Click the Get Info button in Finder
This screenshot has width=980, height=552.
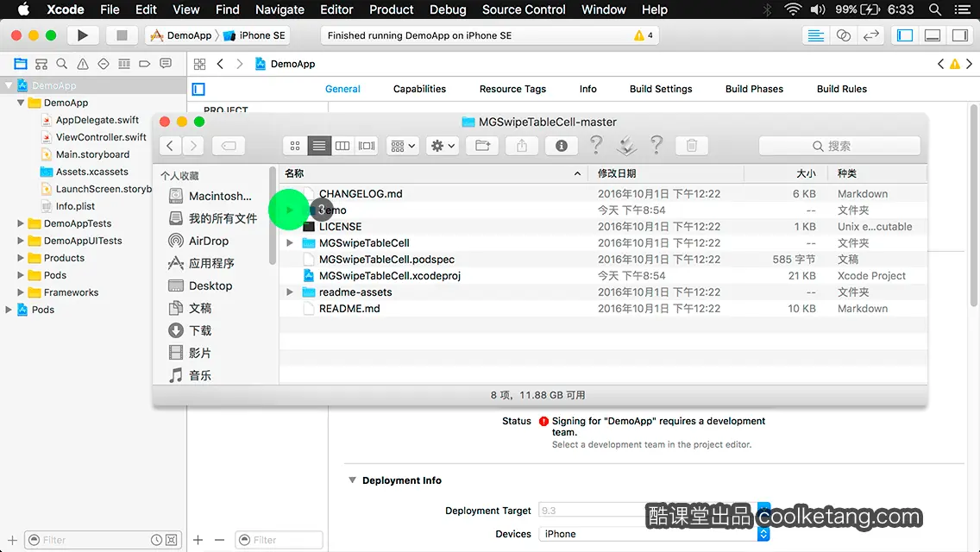[562, 146]
